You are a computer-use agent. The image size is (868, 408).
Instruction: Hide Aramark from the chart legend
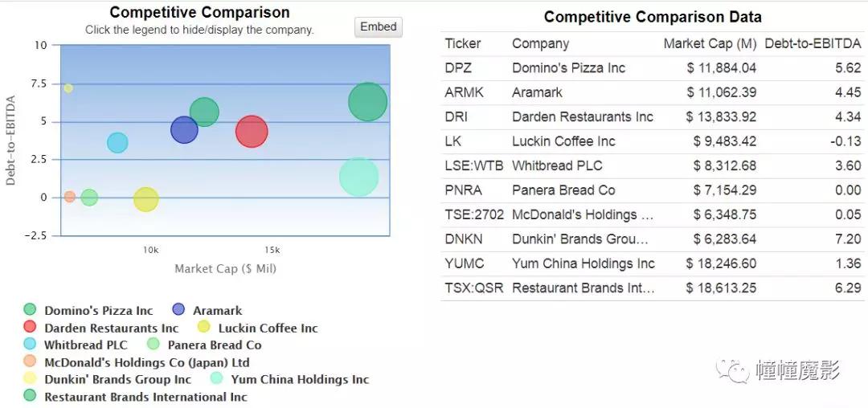pos(217,311)
